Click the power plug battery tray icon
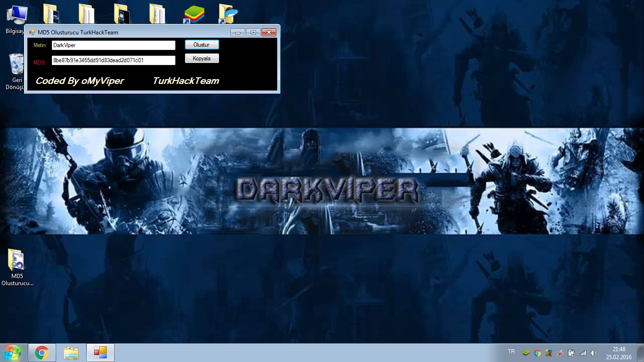 571,353
